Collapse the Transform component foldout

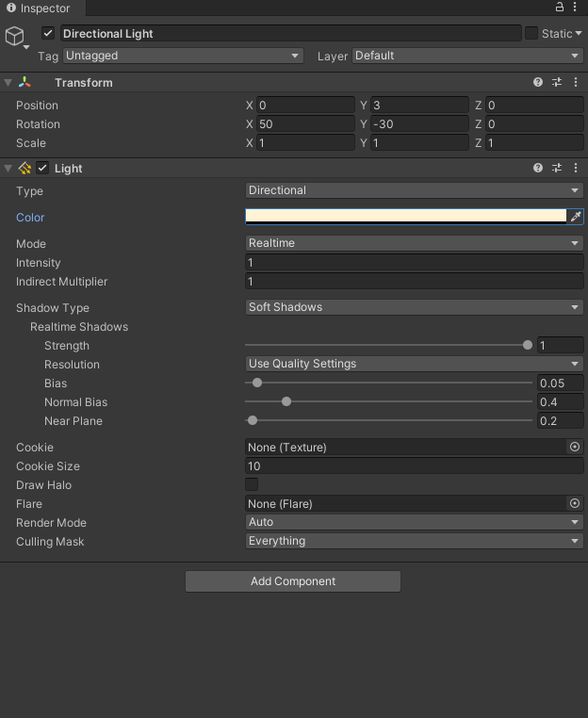(x=8, y=82)
